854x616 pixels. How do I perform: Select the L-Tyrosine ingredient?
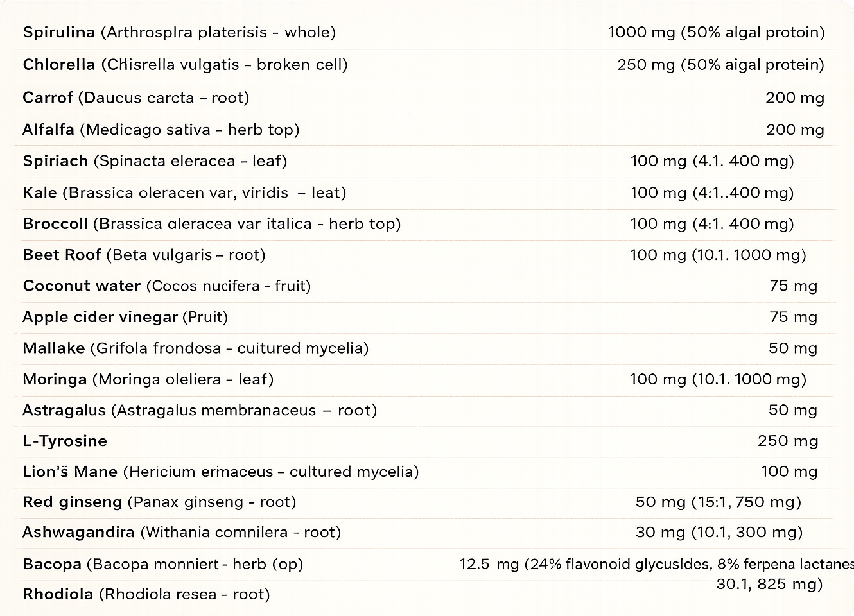65,441
